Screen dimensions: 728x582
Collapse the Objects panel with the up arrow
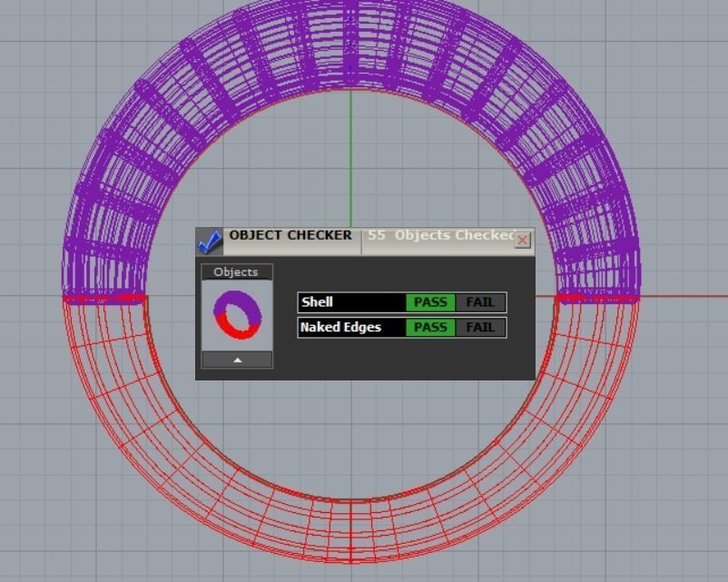pos(237,360)
